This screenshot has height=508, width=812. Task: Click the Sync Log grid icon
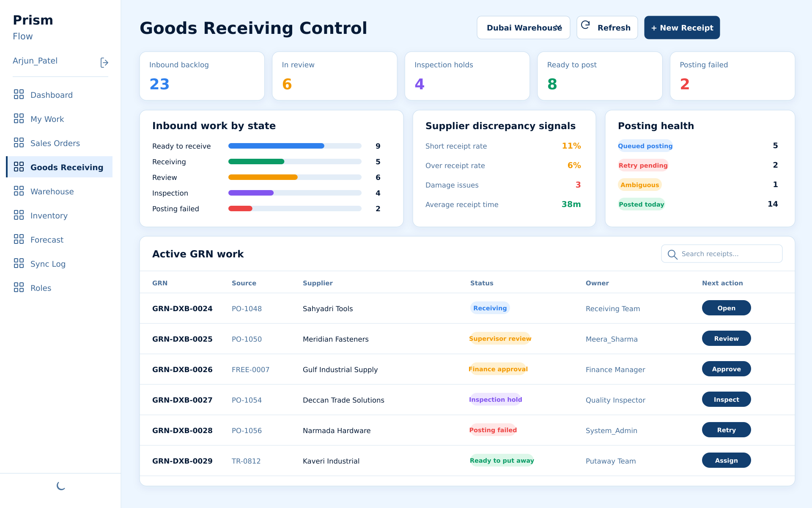click(x=19, y=263)
